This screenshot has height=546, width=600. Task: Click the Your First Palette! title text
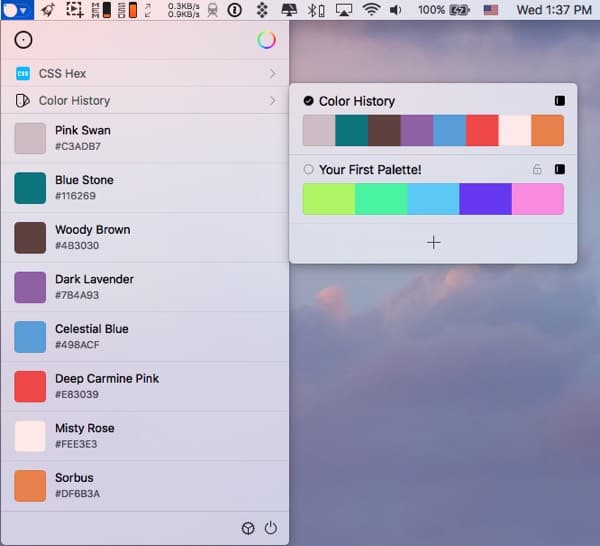click(370, 170)
